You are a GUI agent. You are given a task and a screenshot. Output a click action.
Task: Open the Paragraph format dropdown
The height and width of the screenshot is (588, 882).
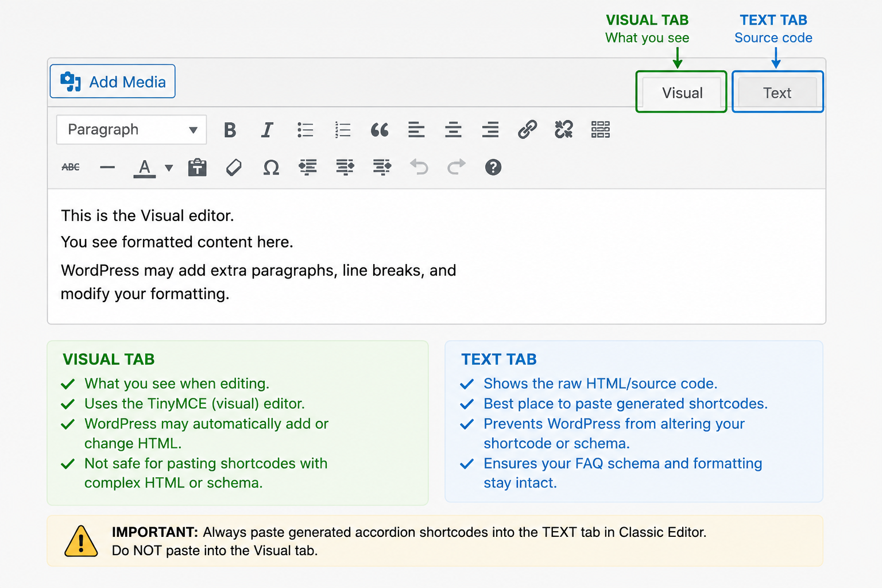coord(131,130)
